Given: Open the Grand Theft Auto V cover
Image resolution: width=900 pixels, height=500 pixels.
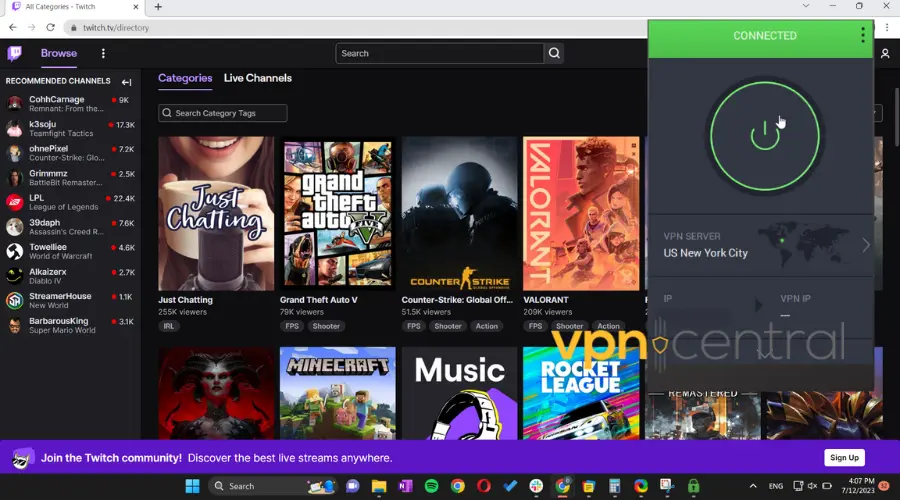Looking at the screenshot, I should click(x=338, y=214).
